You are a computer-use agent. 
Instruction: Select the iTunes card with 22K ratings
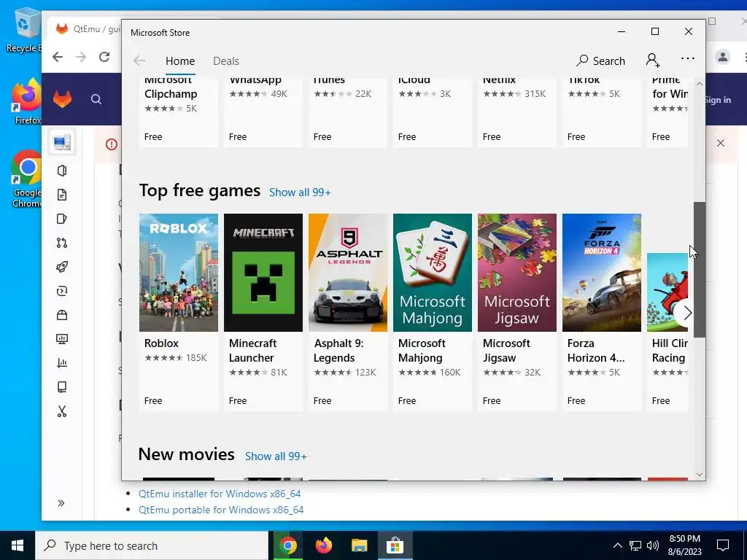click(x=348, y=112)
